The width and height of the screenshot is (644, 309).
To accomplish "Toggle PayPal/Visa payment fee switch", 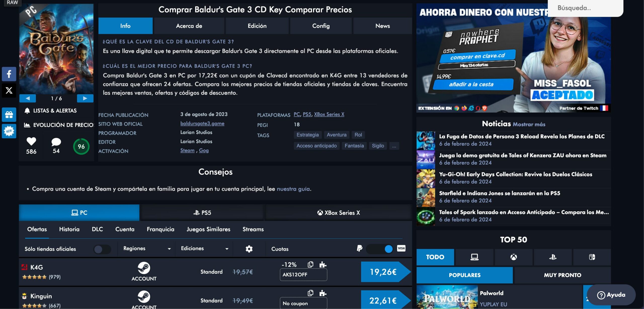I will coord(379,249).
